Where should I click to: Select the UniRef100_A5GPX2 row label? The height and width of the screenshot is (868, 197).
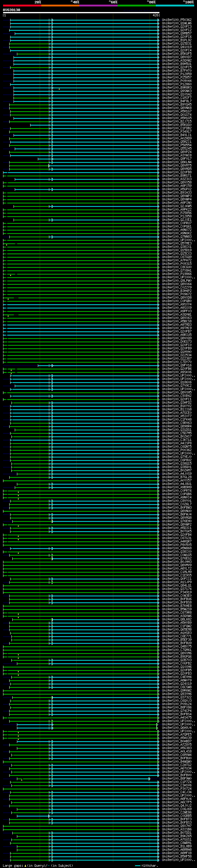pos(177,189)
